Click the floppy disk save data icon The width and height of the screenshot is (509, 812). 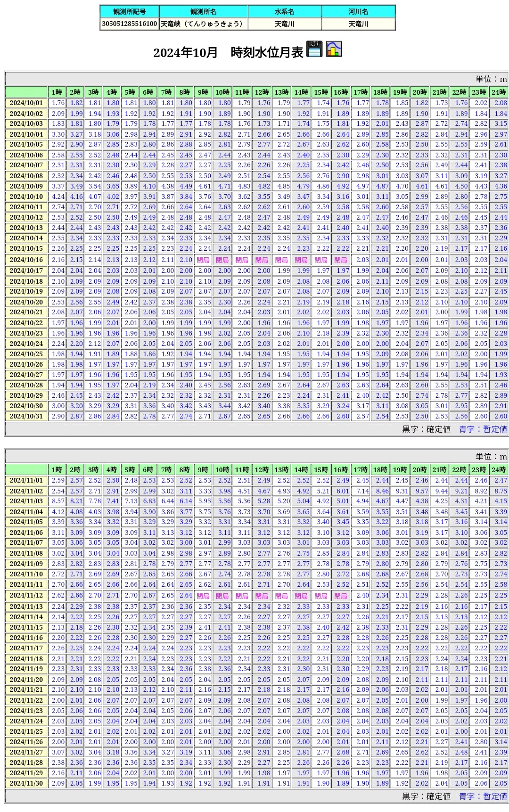point(314,49)
